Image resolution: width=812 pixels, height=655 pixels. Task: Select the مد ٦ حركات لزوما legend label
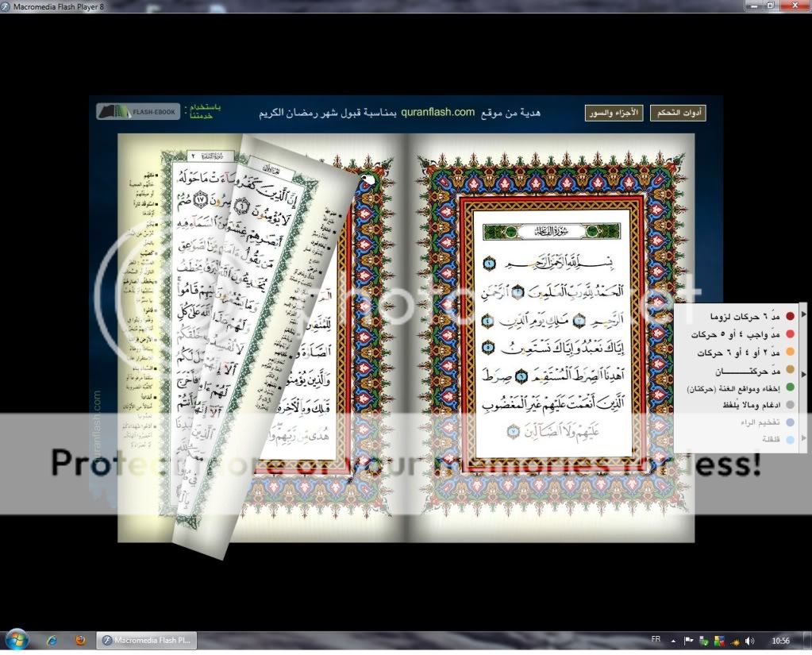click(745, 316)
